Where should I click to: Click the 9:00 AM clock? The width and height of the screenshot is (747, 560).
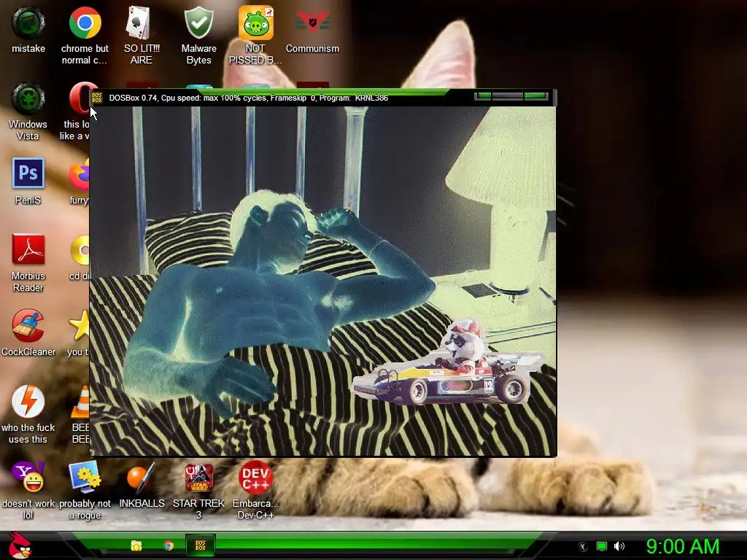point(682,546)
